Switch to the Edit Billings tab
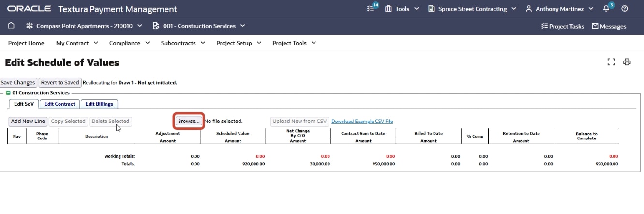The image size is (644, 214). tap(99, 104)
